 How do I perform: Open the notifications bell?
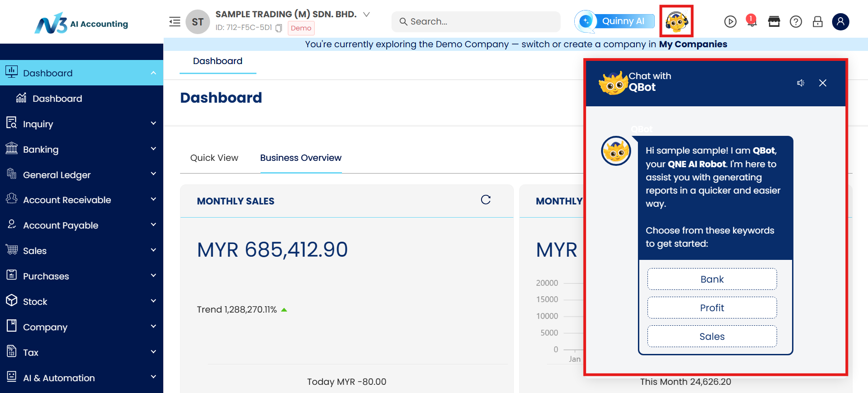pyautogui.click(x=752, y=21)
